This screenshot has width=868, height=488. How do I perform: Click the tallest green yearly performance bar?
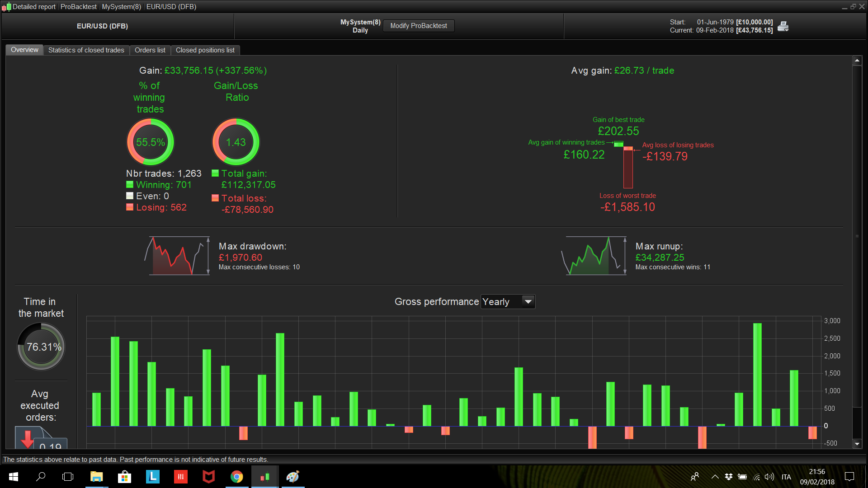click(757, 374)
